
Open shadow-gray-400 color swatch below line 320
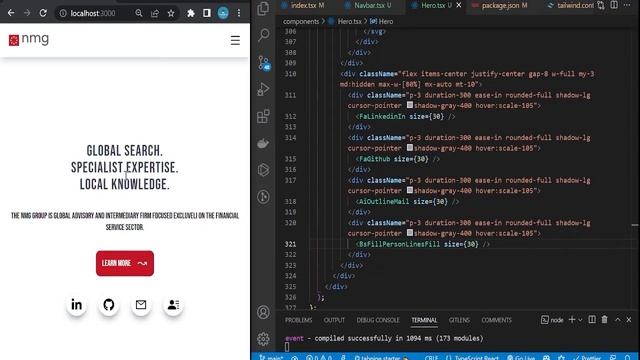(410, 233)
